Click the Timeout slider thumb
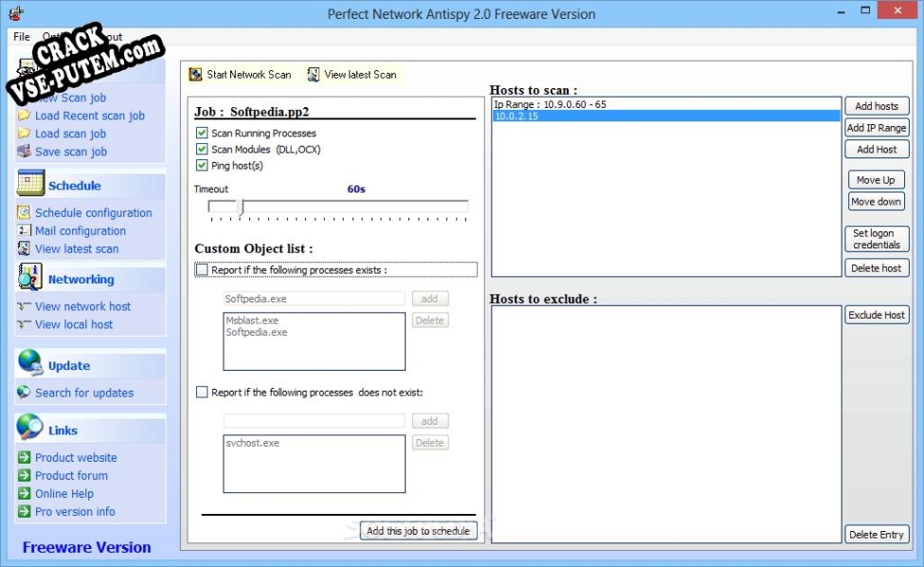This screenshot has width=924, height=567. (241, 207)
